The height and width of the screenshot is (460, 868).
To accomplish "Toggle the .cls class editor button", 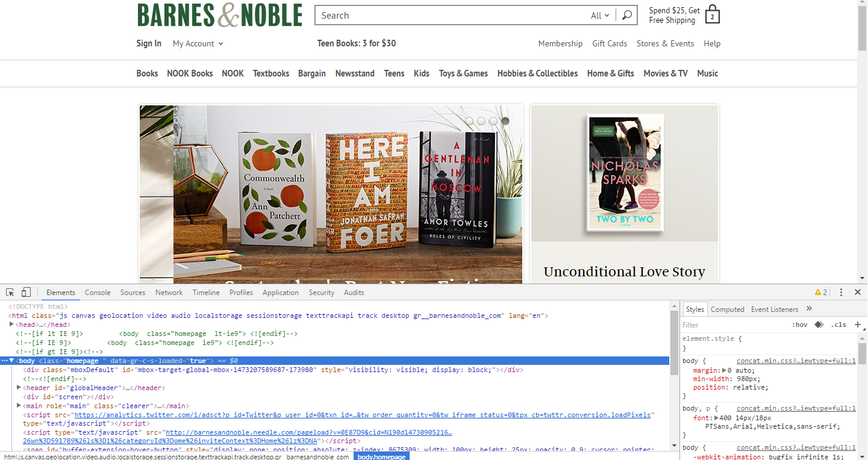I will 838,325.
